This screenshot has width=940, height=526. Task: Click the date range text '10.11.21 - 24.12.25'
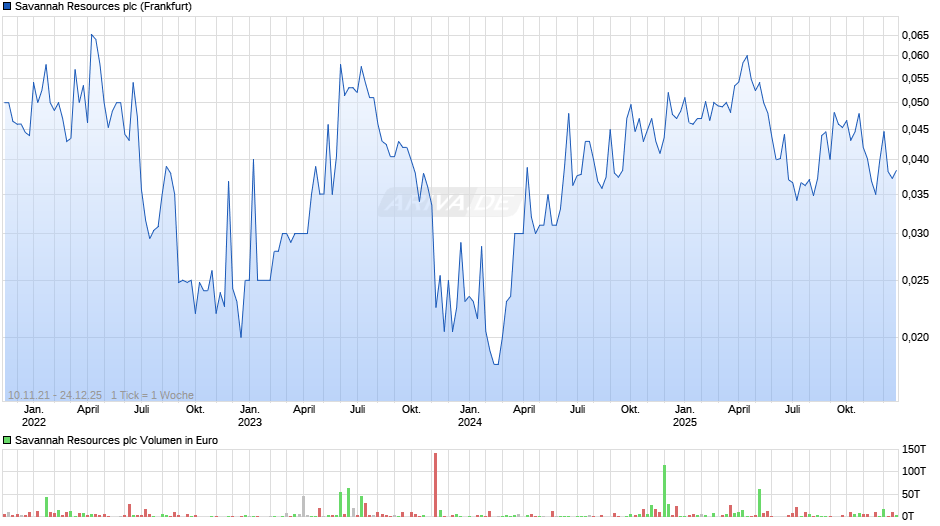pos(55,395)
